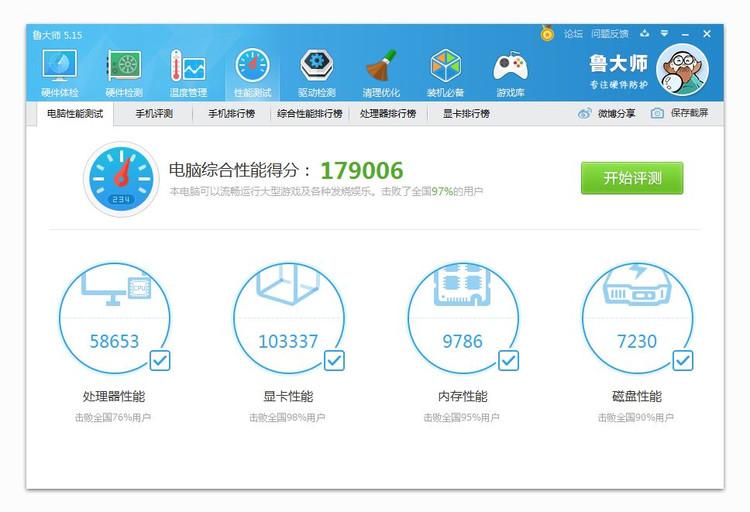Click the GPU score 103337
This screenshot has width=750, height=512.
click(x=288, y=341)
